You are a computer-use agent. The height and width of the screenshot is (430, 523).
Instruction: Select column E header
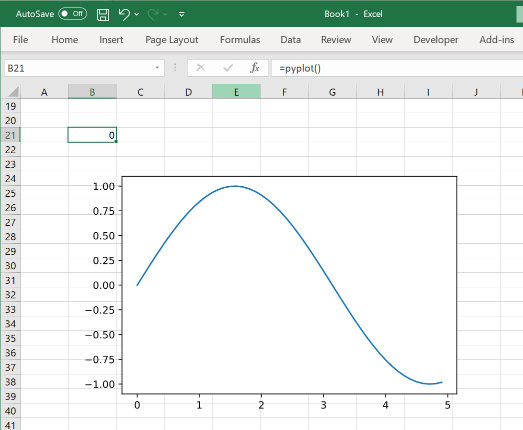pos(236,92)
